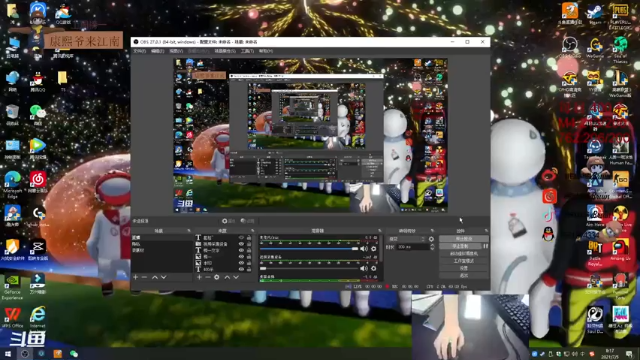Move the selected source down in the list
Image resolution: width=640 pixels, height=360 pixels.
click(x=236, y=277)
